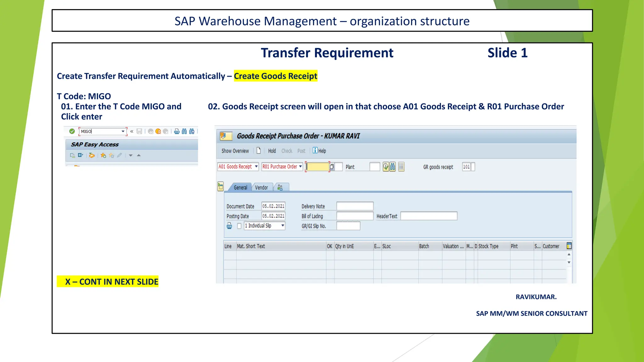Click the New document (Restart) icon

[258, 151]
